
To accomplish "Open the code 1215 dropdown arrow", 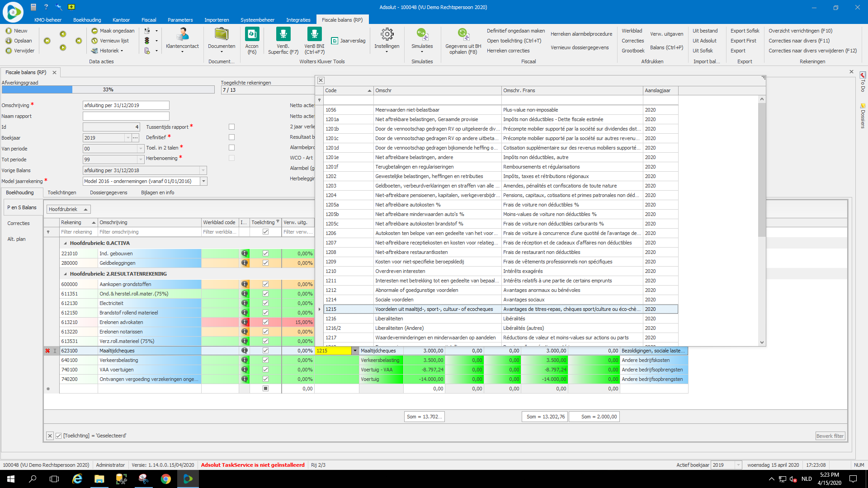I will click(x=355, y=351).
